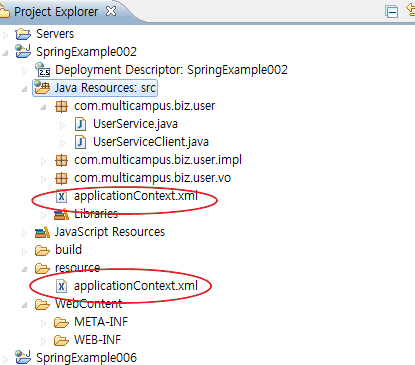Select the WEB-INF label
This screenshot has height=365, width=415.
(x=98, y=340)
